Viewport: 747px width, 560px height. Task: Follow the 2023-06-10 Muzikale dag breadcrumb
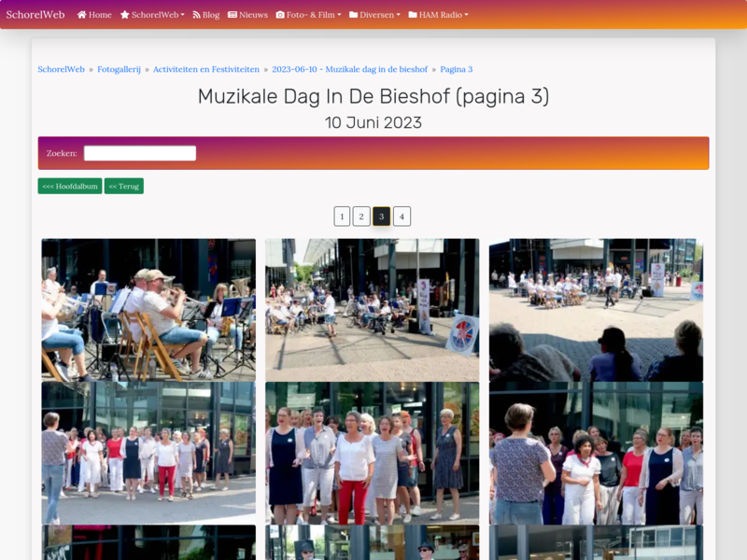point(349,69)
